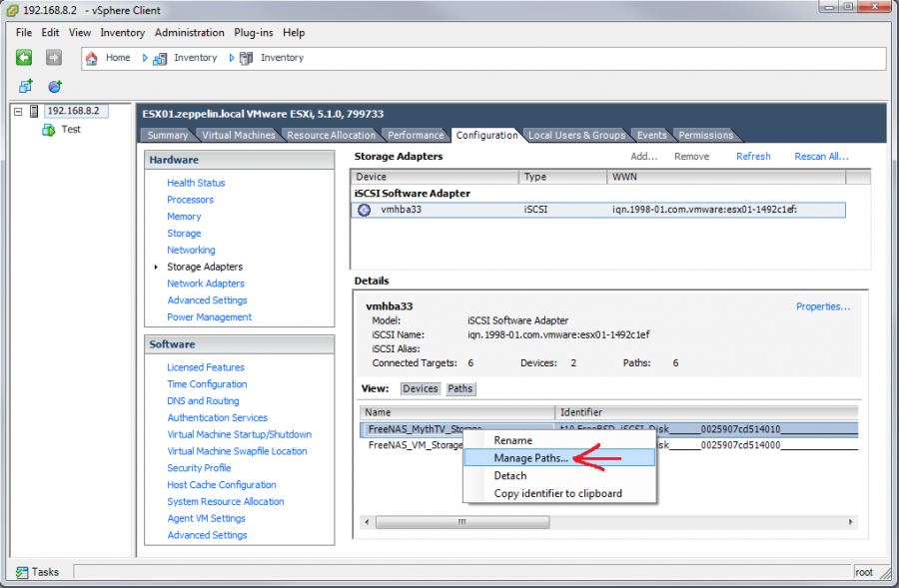Click horizontal scrollbar thumb in devices list
This screenshot has width=899, height=588.
pos(462,522)
